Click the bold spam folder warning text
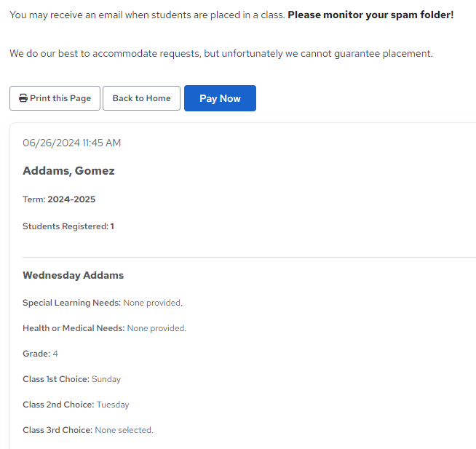 click(370, 15)
